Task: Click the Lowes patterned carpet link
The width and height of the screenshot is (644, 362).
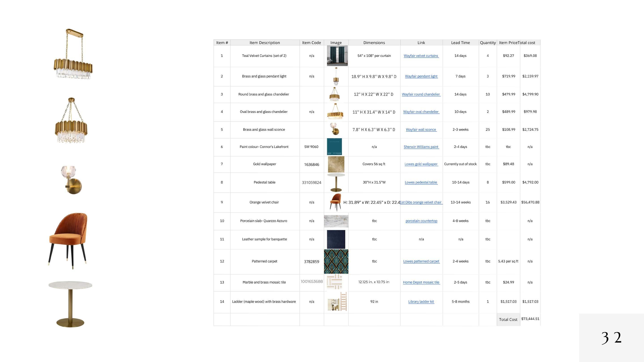Action: [421, 261]
